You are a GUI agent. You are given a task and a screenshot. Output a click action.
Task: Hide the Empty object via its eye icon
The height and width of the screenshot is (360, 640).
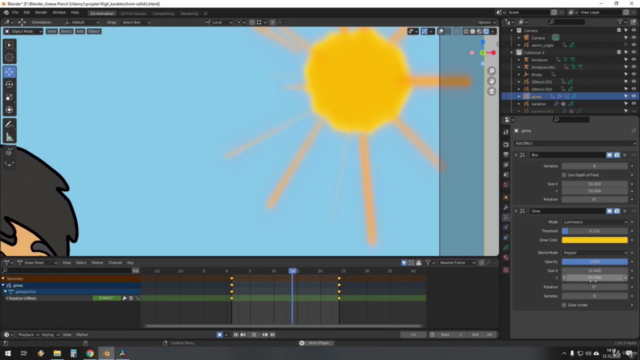pyautogui.click(x=633, y=74)
